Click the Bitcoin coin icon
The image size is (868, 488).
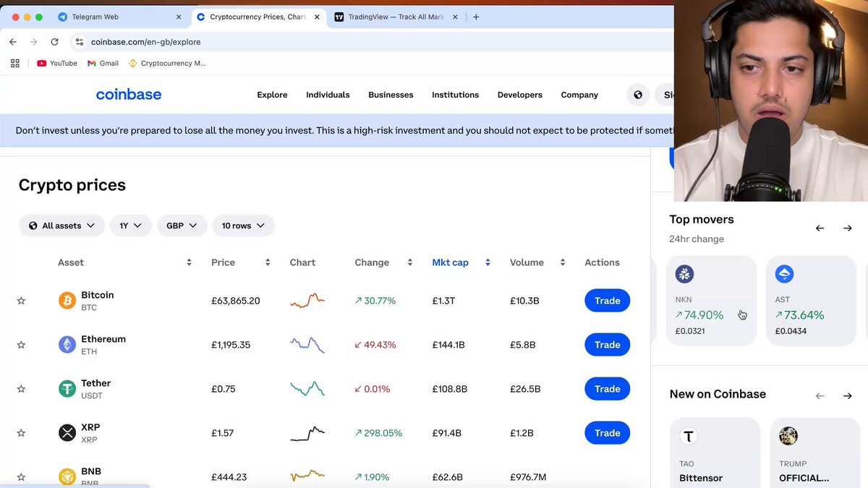pyautogui.click(x=67, y=301)
